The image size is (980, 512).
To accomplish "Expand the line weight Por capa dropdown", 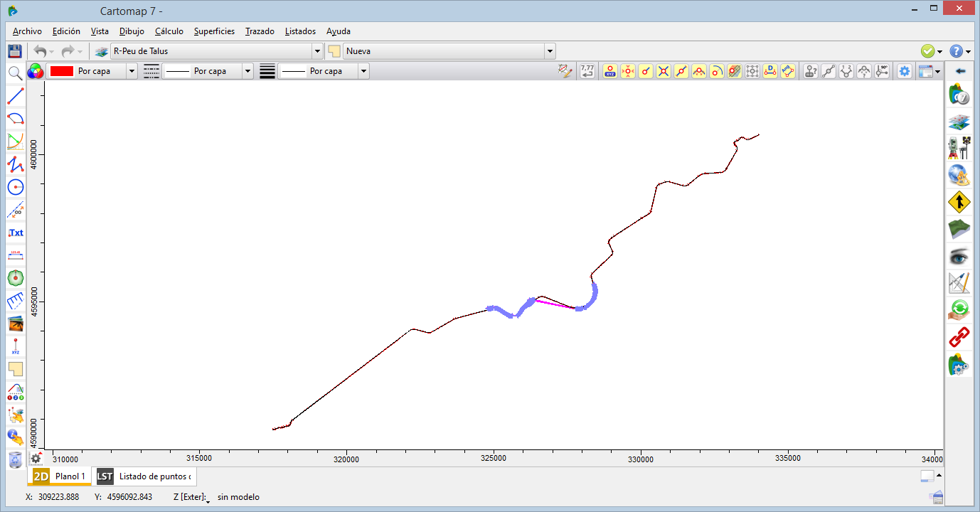I will [363, 71].
